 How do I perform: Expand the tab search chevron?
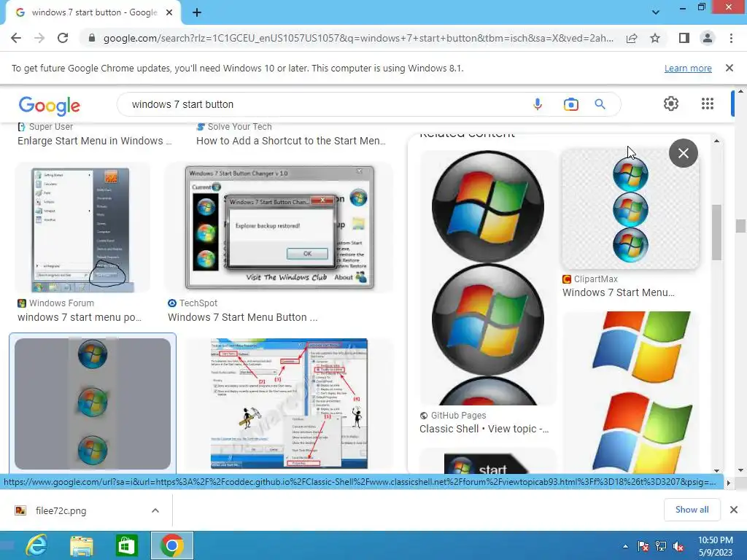656,12
